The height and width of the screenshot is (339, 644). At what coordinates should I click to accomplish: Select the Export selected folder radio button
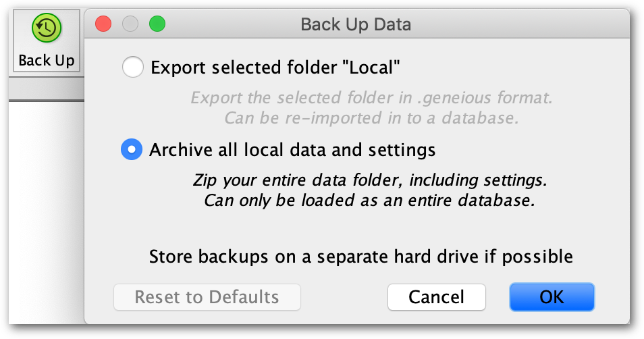(x=133, y=67)
